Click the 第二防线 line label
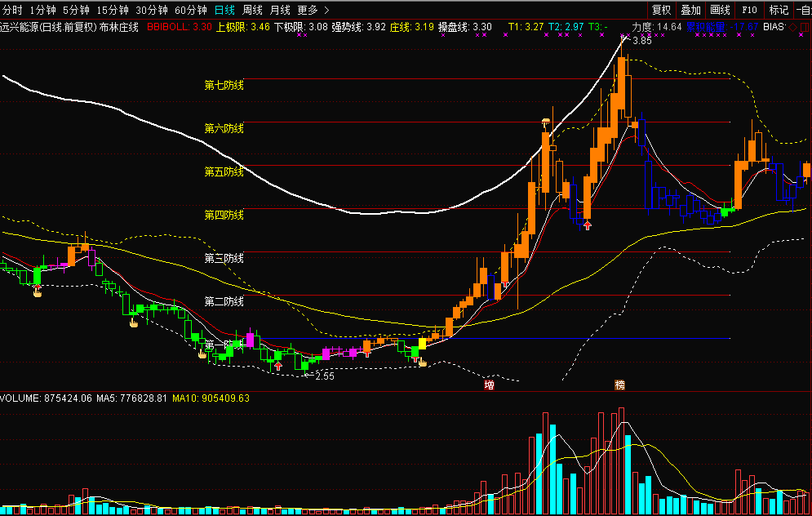The height and width of the screenshot is (516, 812). pyautogui.click(x=224, y=301)
